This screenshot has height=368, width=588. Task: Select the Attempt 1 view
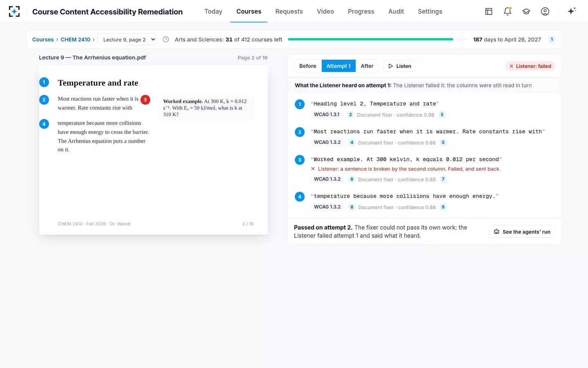[339, 66]
